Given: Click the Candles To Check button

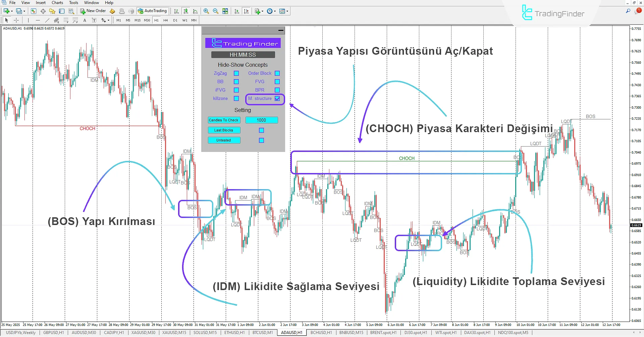Looking at the screenshot, I should (224, 120).
